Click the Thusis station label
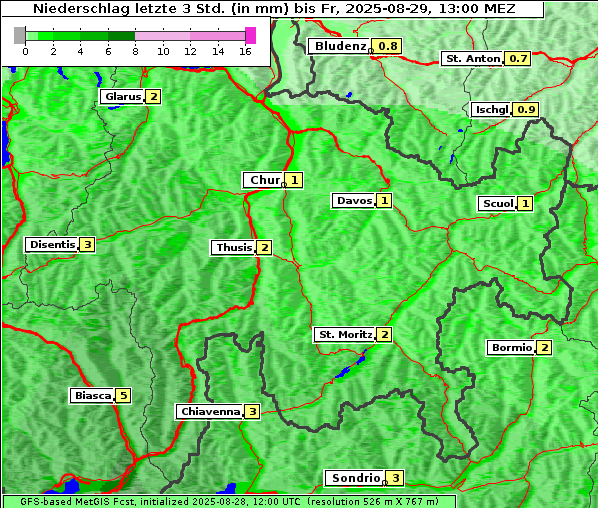 pyautogui.click(x=233, y=248)
